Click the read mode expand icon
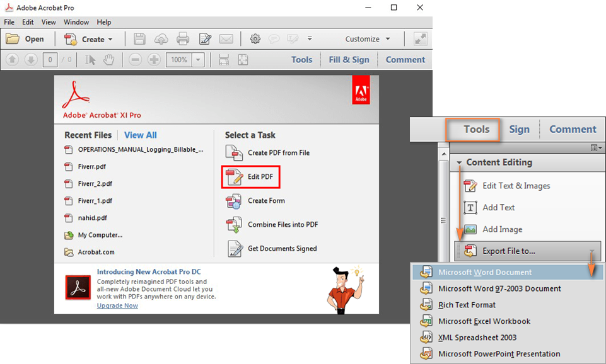The width and height of the screenshot is (606, 364). coord(420,39)
